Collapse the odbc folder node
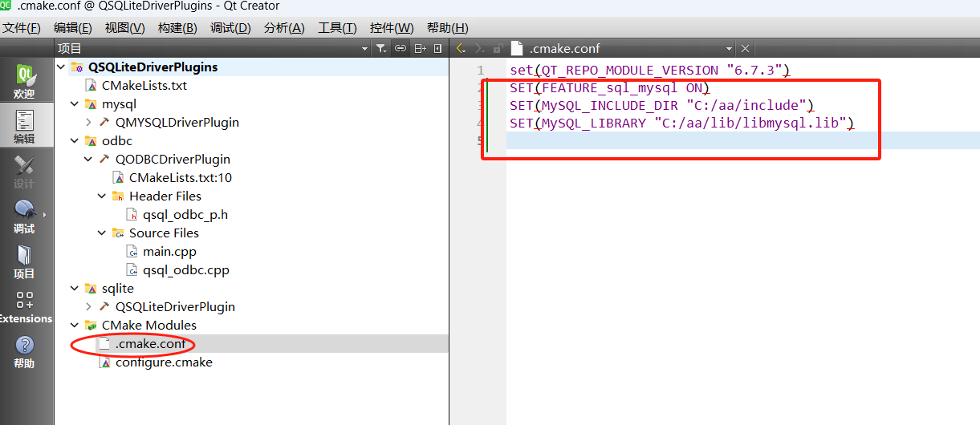 point(75,141)
